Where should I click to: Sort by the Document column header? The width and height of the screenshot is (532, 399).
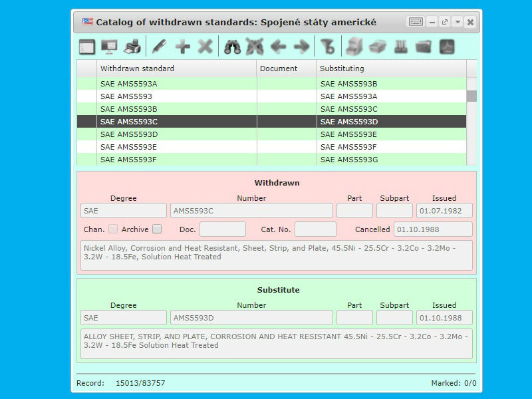[287, 68]
